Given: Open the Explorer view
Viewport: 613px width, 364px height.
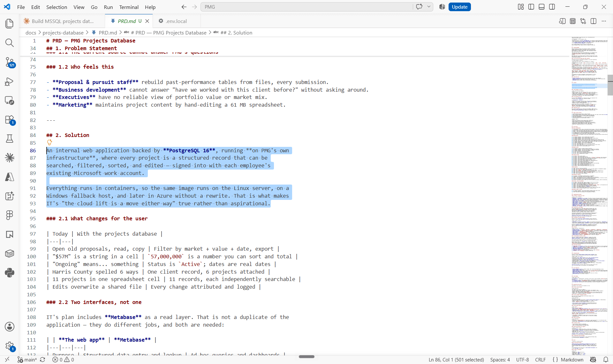Looking at the screenshot, I should [x=10, y=23].
